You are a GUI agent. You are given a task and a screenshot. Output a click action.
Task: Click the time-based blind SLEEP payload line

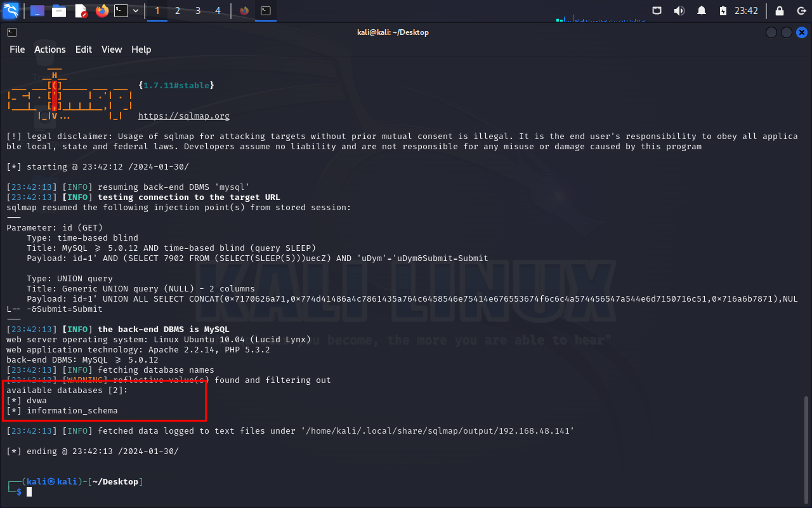[258, 258]
